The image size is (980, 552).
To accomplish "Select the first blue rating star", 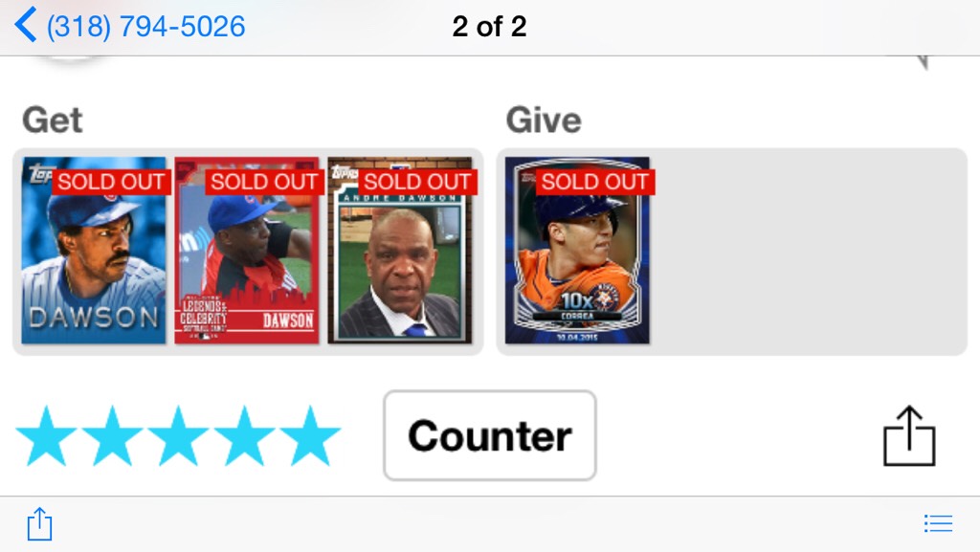I will [47, 436].
